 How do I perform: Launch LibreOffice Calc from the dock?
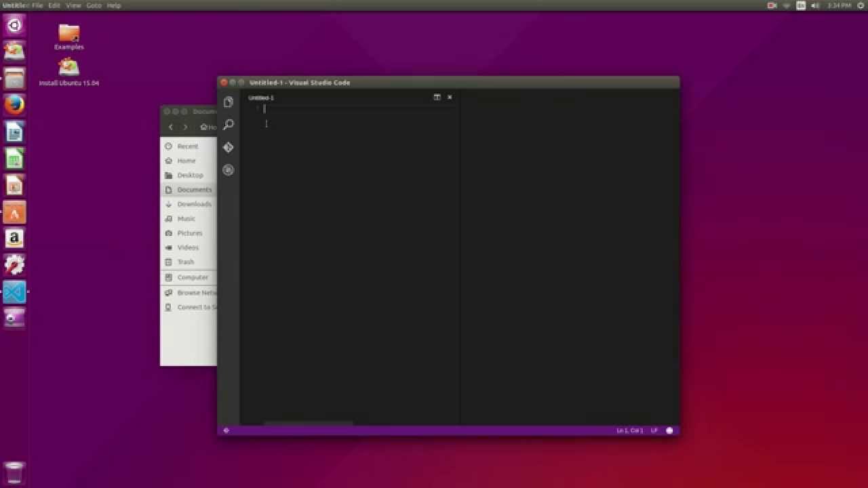[x=14, y=159]
